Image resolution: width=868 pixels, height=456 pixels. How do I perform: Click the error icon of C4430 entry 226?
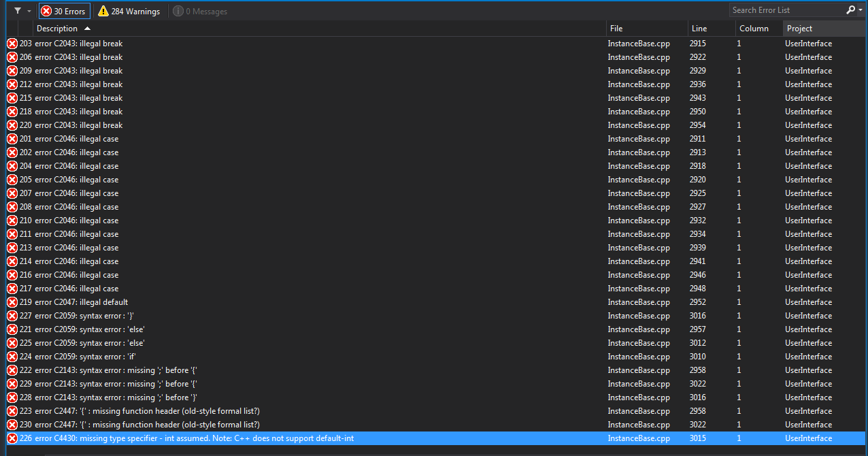tap(12, 438)
